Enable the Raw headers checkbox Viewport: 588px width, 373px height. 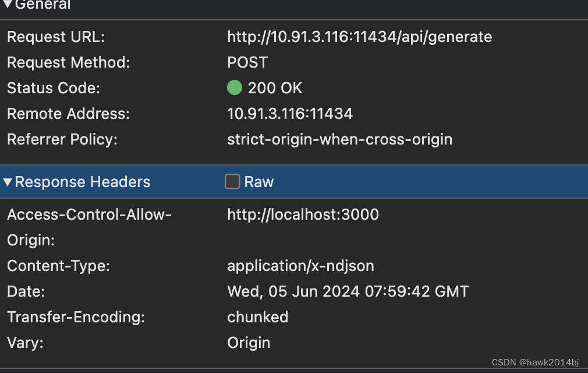coord(232,182)
